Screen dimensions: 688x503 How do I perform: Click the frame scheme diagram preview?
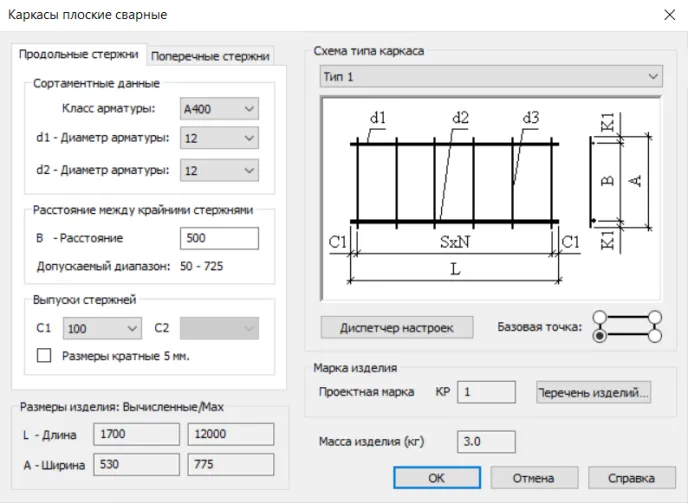[490, 199]
